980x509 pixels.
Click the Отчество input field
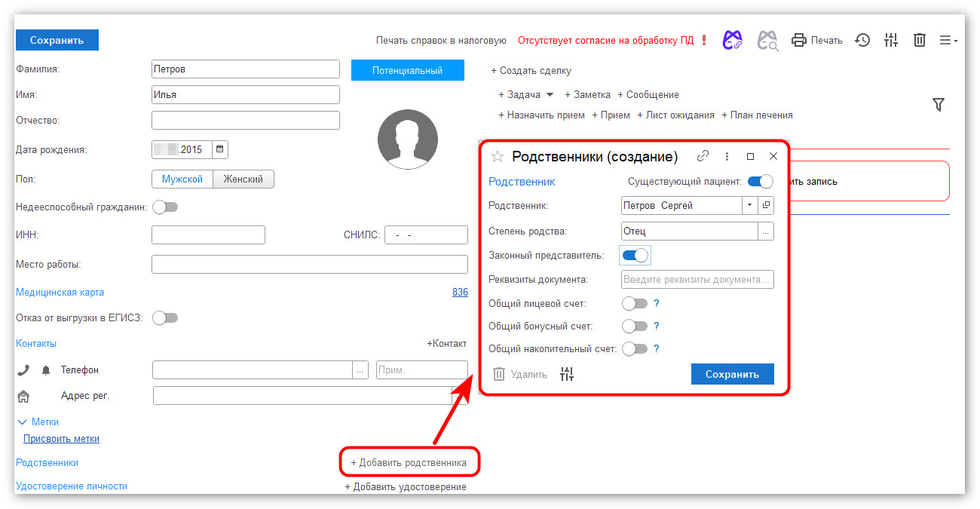click(x=246, y=120)
